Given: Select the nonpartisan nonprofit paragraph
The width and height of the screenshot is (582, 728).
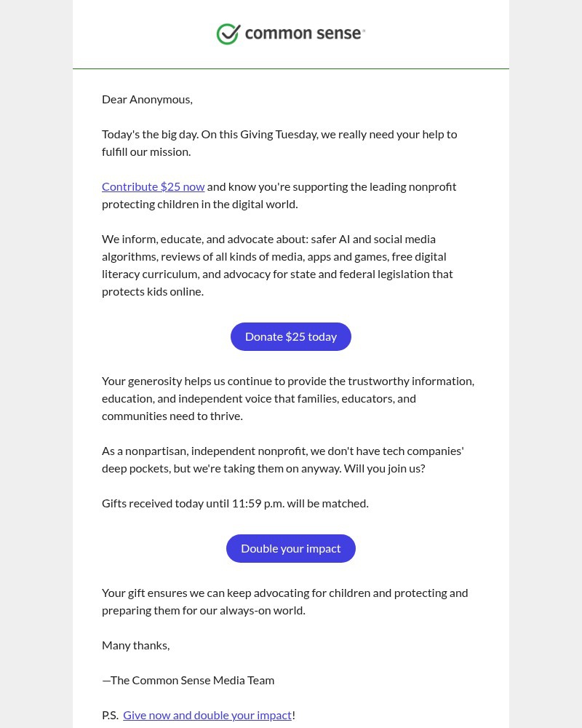Looking at the screenshot, I should (x=282, y=459).
